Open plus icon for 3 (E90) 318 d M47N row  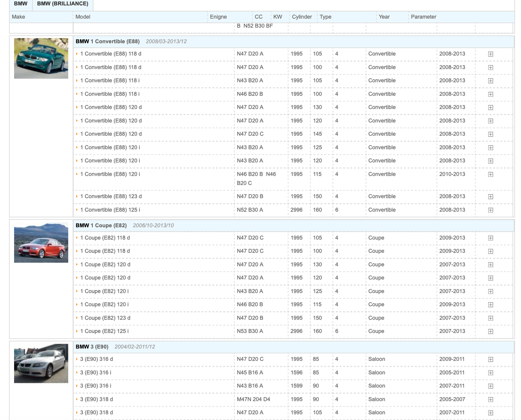pos(490,399)
